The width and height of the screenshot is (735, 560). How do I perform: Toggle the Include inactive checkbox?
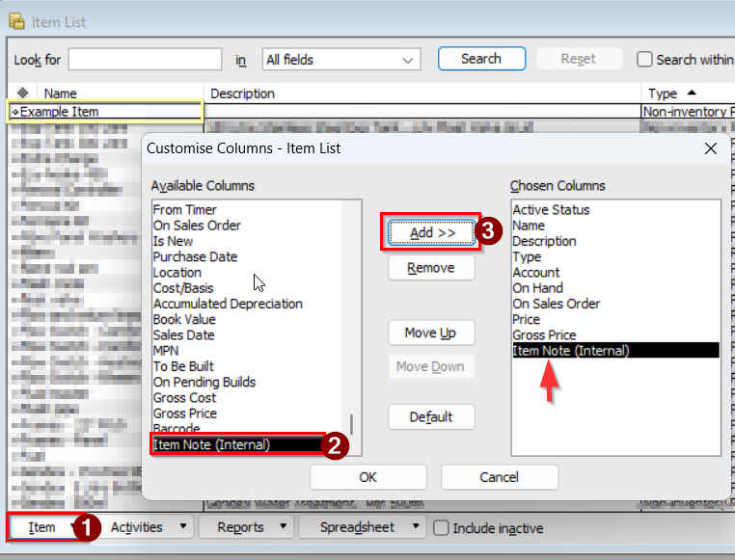click(x=441, y=527)
